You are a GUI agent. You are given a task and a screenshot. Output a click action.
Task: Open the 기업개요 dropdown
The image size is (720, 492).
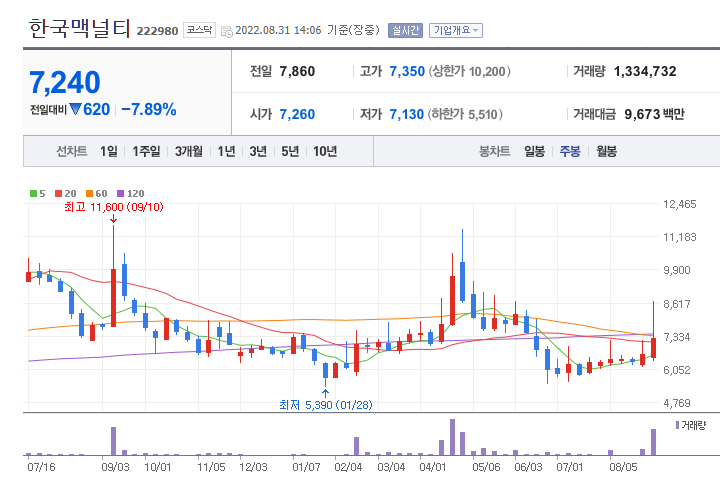[456, 30]
